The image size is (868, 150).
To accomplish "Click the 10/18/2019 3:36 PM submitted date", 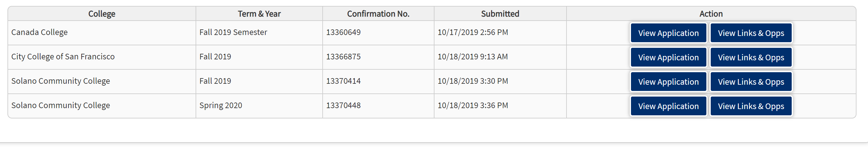I will click(x=473, y=105).
